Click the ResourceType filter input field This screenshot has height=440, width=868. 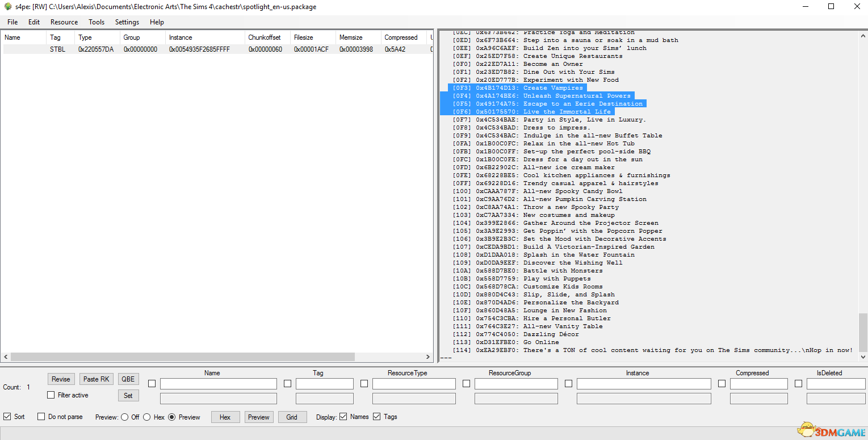[x=414, y=384]
